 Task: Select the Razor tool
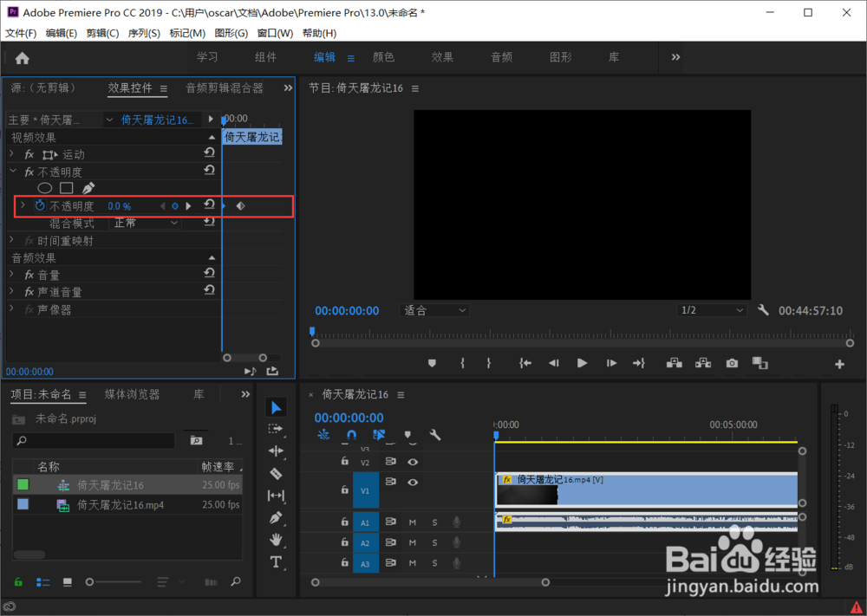tap(276, 473)
